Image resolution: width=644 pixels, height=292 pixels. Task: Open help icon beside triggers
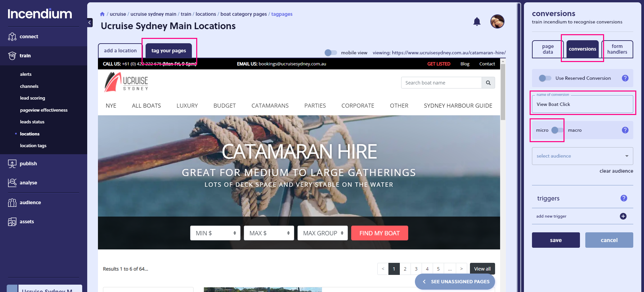624,198
